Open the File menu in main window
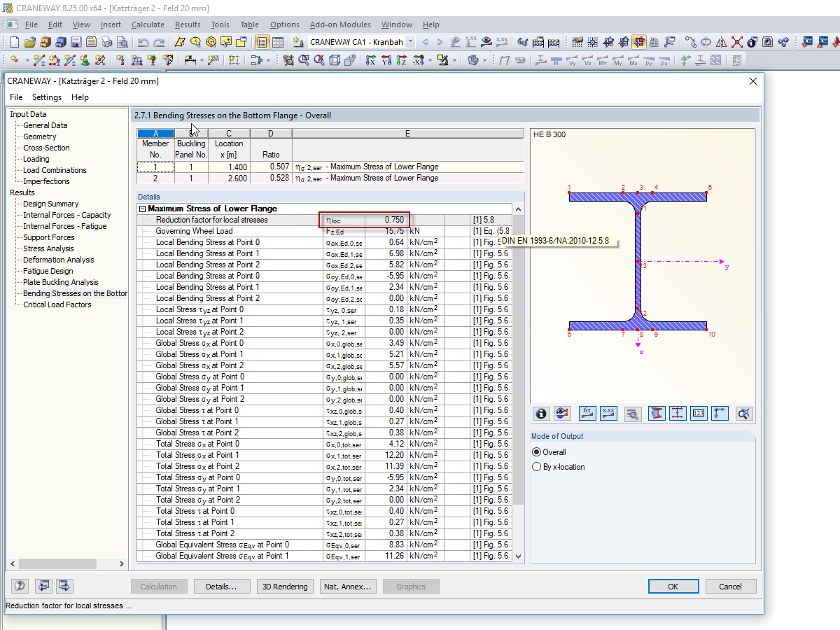The image size is (840, 630). point(31,24)
